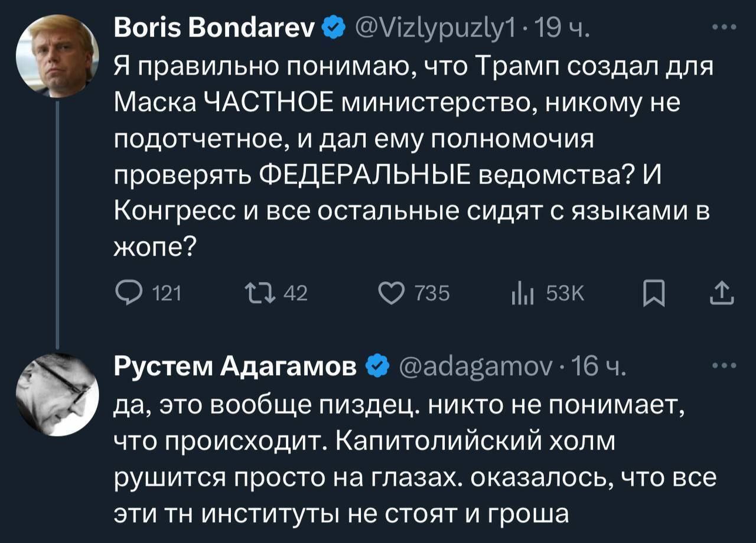Image resolution: width=756 pixels, height=543 pixels.
Task: Open more options for Адагамов's reply
Action: 724,365
